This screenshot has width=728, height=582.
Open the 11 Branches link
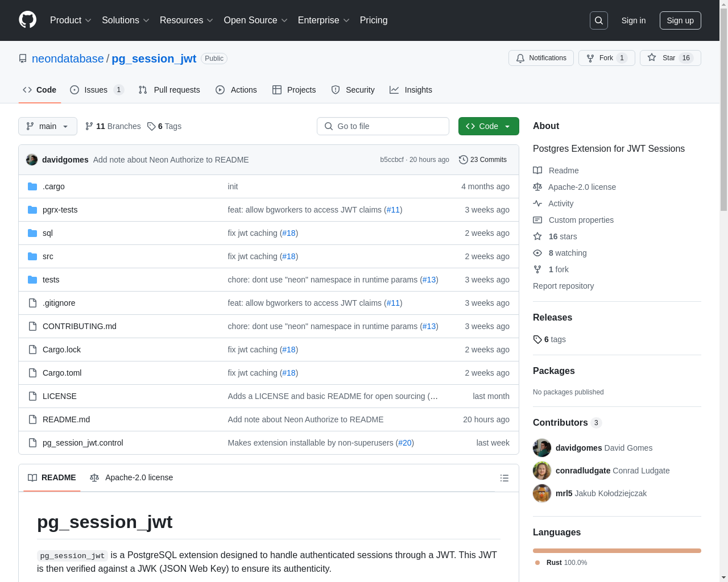113,126
